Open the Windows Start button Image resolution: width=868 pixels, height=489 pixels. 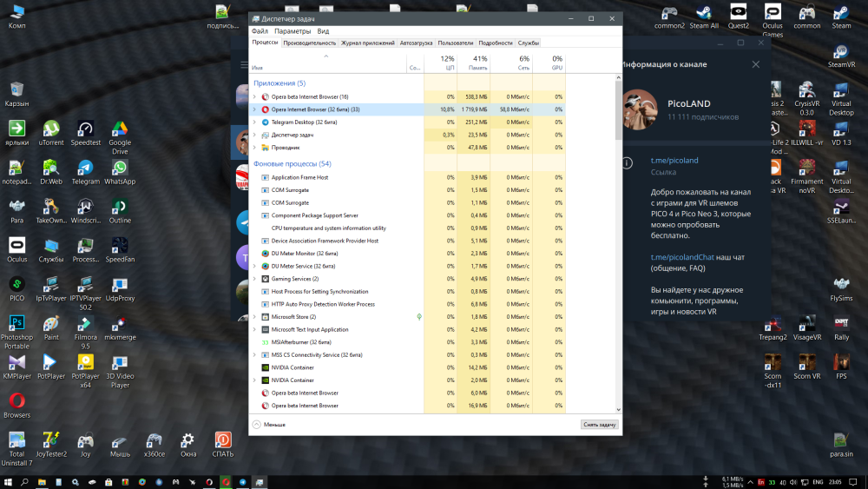[9, 480]
